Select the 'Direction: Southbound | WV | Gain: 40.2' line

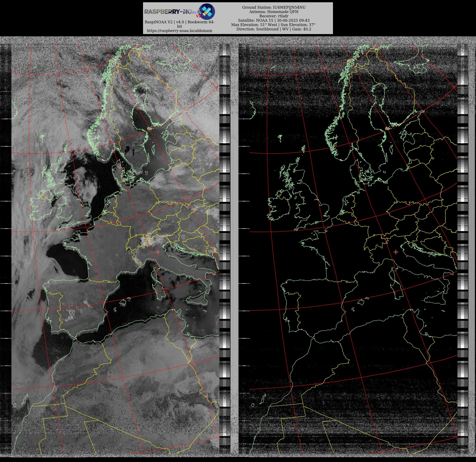[274, 29]
